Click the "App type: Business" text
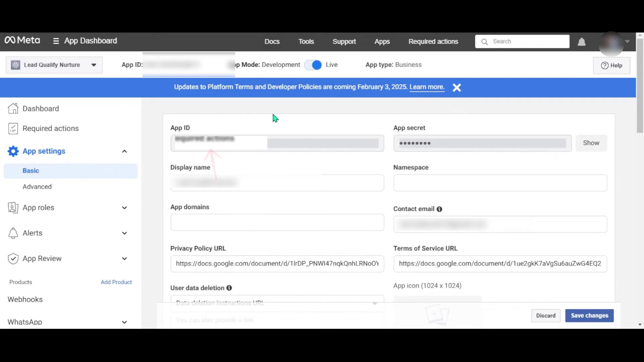The width and height of the screenshot is (644, 362). [x=393, y=65]
